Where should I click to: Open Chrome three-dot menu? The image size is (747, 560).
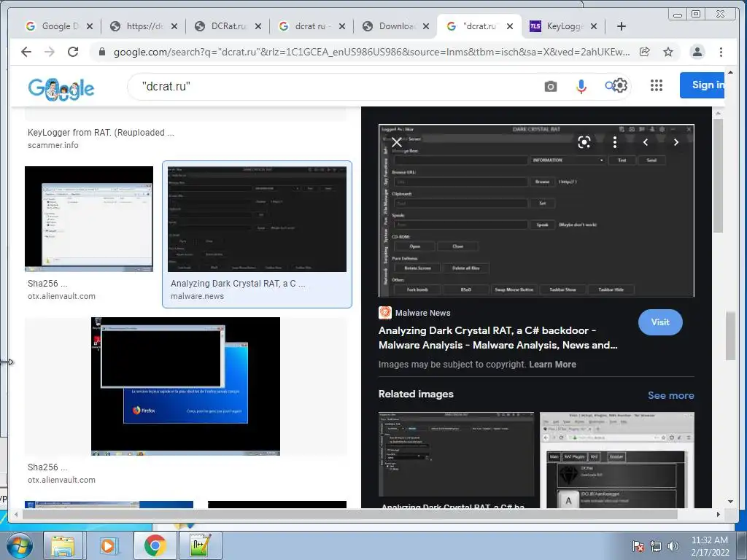point(721,52)
